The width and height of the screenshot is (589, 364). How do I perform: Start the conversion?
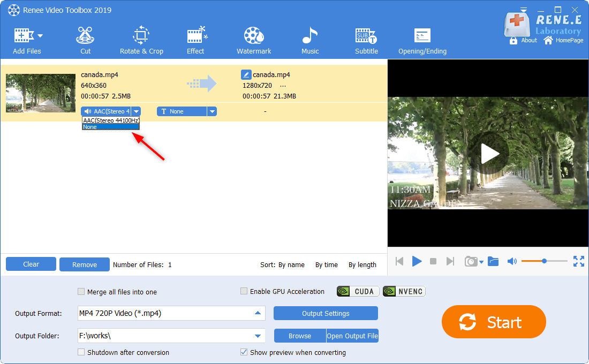point(494,322)
